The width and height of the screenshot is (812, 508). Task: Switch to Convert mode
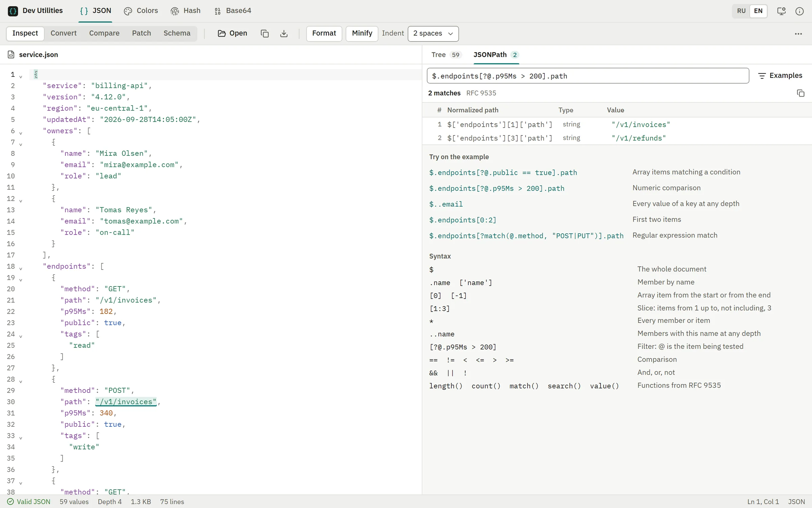click(x=64, y=33)
